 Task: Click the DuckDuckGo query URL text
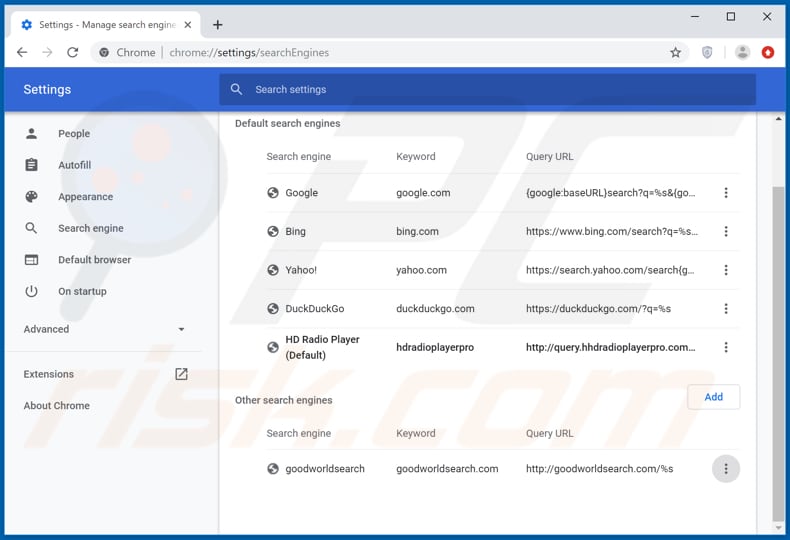tap(599, 308)
